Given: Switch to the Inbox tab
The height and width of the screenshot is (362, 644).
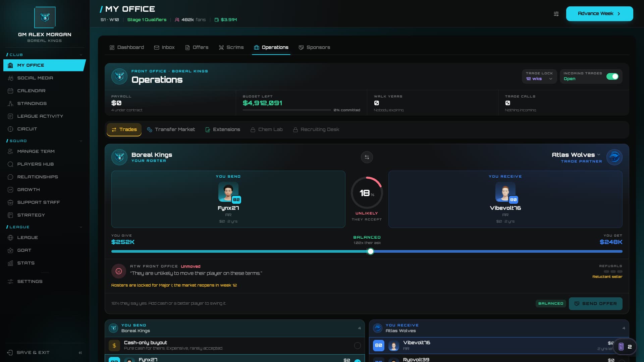Looking at the screenshot, I should tap(164, 48).
